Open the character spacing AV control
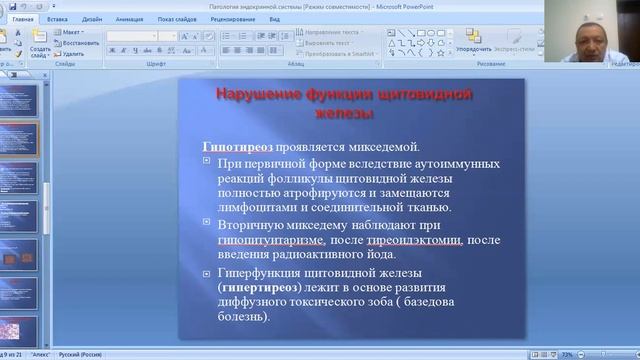This screenshot has height=360, width=640. (x=172, y=50)
